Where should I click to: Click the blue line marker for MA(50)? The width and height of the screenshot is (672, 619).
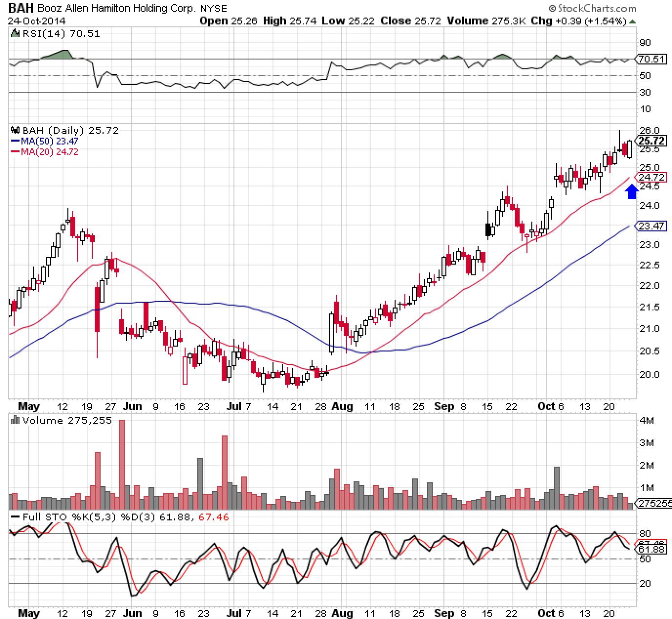(15, 141)
